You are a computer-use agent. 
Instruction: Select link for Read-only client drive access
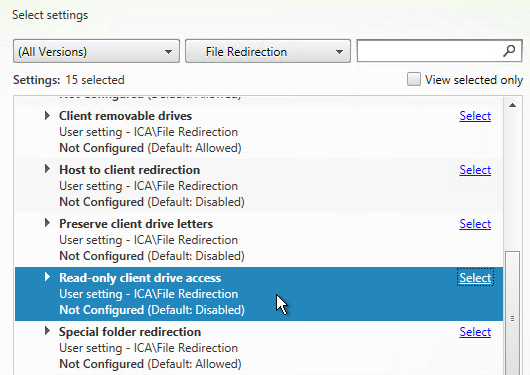coord(475,278)
